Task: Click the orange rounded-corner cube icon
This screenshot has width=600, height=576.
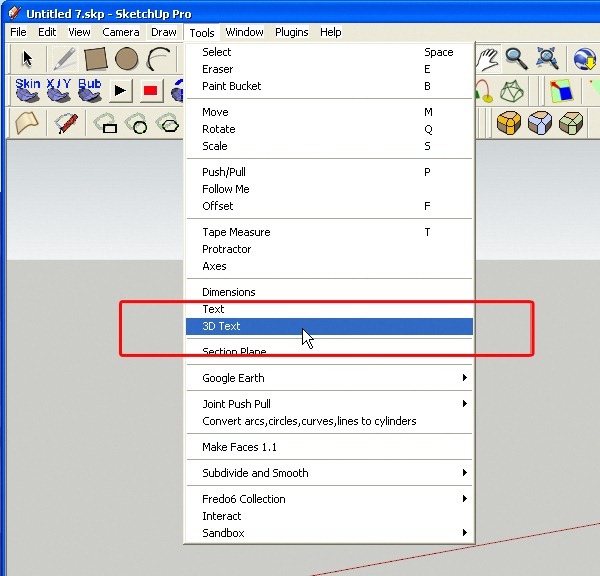Action: (509, 123)
